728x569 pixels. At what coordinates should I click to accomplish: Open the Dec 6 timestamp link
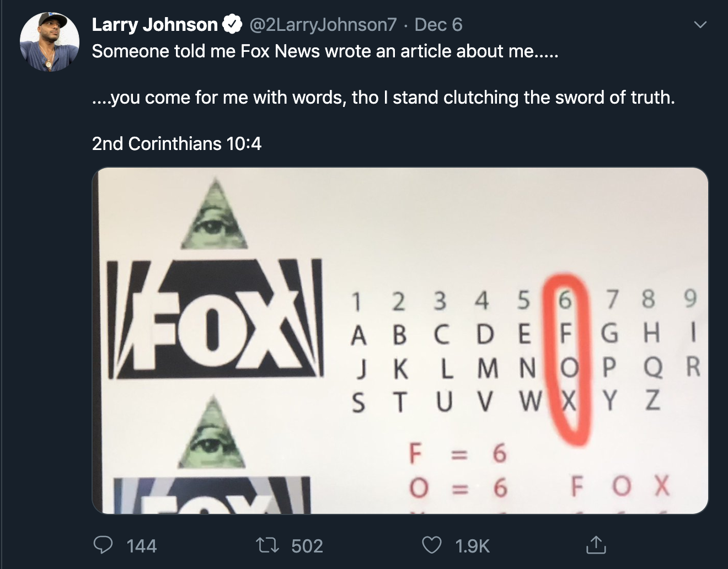point(438,24)
